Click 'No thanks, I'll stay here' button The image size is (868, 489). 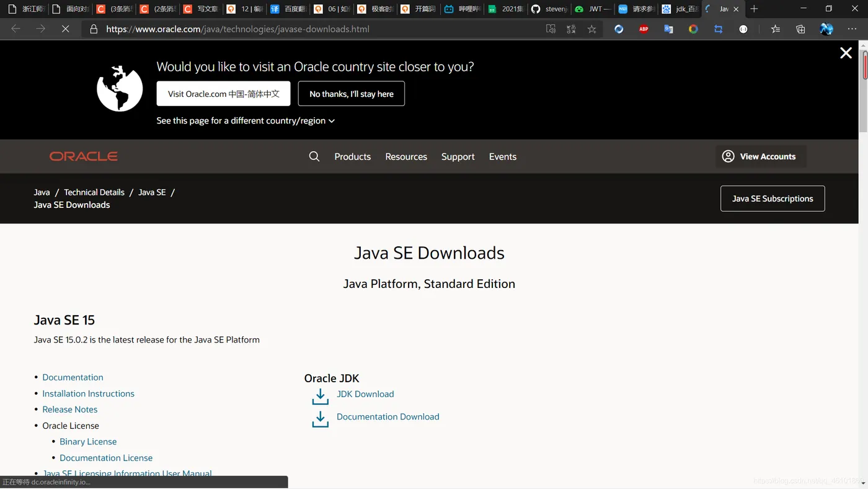(352, 94)
